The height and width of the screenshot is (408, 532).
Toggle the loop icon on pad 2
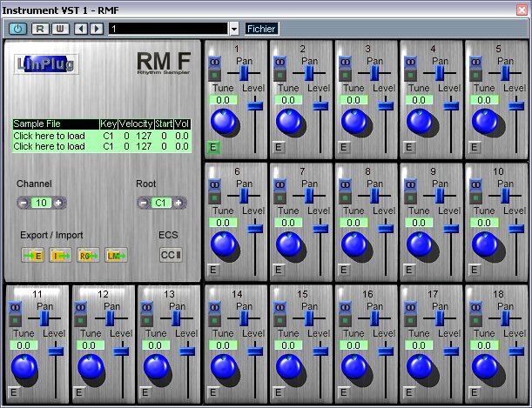click(279, 63)
